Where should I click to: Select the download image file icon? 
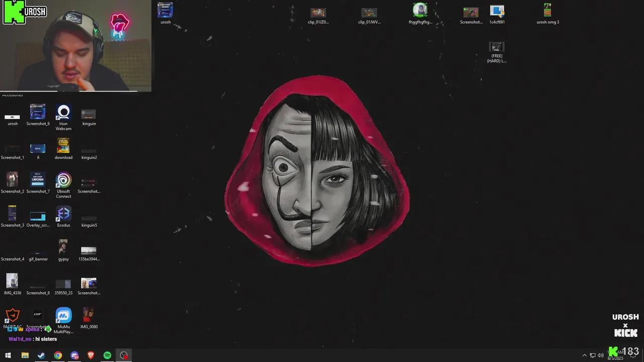pos(63,149)
